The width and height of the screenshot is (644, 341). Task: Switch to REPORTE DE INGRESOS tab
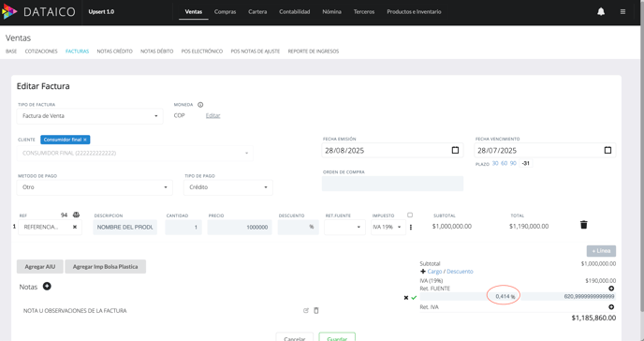(x=314, y=52)
